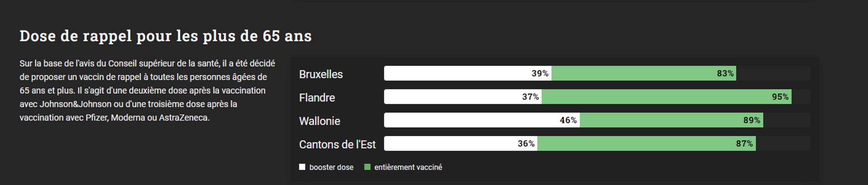Select the Bruxelles row label
This screenshot has height=185, width=868.
[321, 74]
